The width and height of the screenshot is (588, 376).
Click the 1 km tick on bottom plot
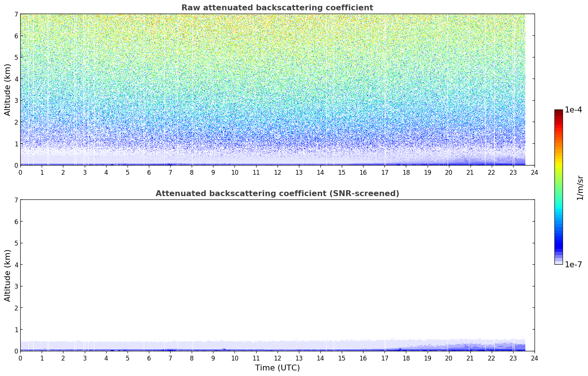click(x=16, y=329)
